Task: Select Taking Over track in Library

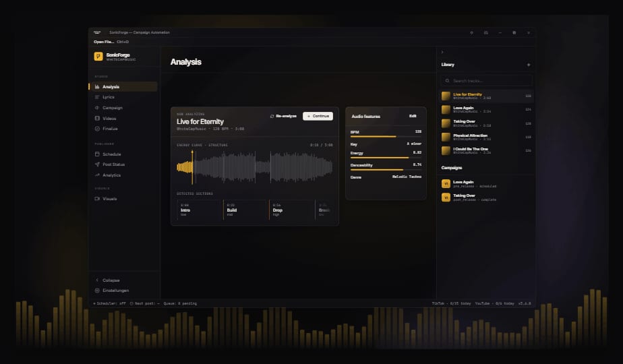Action: (x=486, y=123)
